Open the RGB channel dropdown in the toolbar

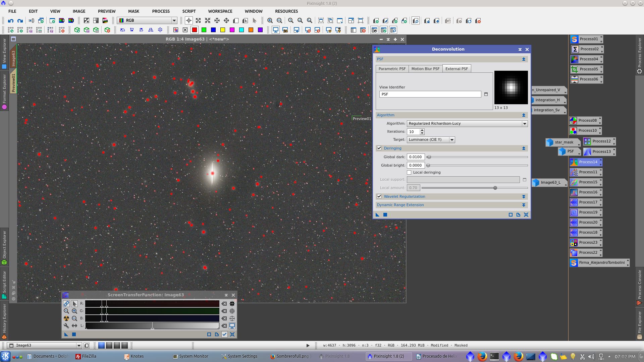(x=147, y=20)
